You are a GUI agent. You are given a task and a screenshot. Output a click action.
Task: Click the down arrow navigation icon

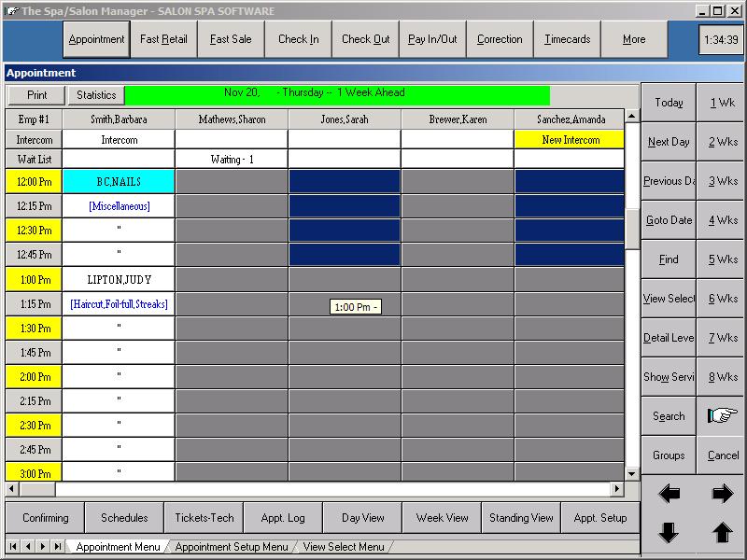[669, 533]
